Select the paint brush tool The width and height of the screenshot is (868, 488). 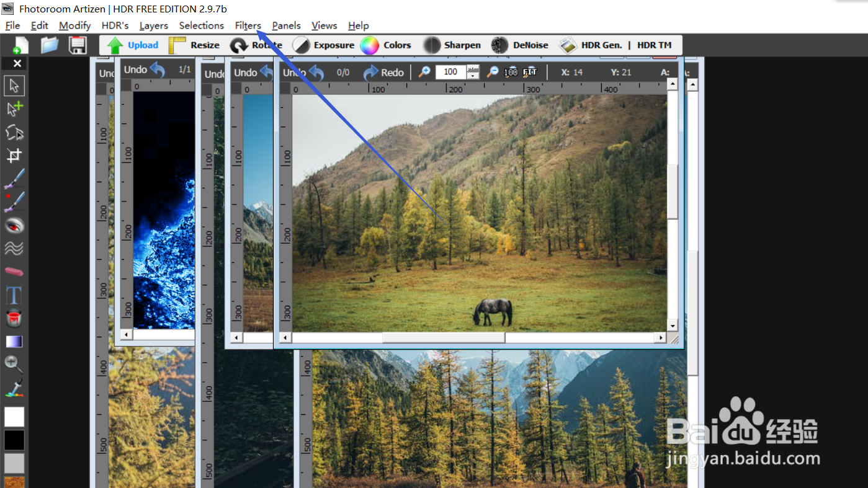pyautogui.click(x=14, y=179)
